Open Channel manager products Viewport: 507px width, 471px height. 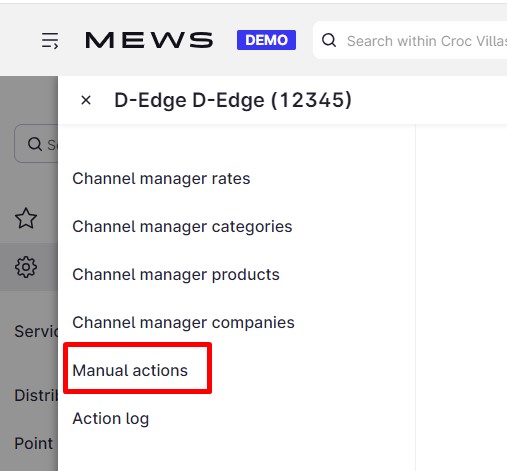[x=176, y=275]
